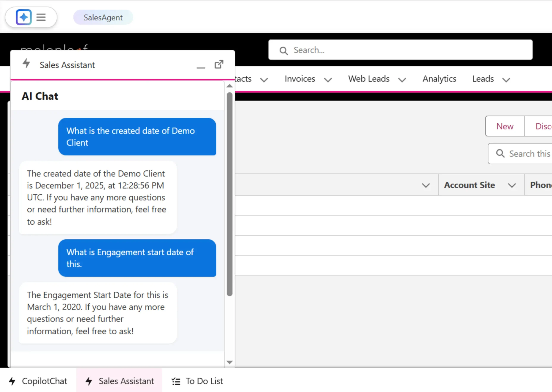
Task: Pop out the Sales Assistant chat window
Action: [219, 64]
